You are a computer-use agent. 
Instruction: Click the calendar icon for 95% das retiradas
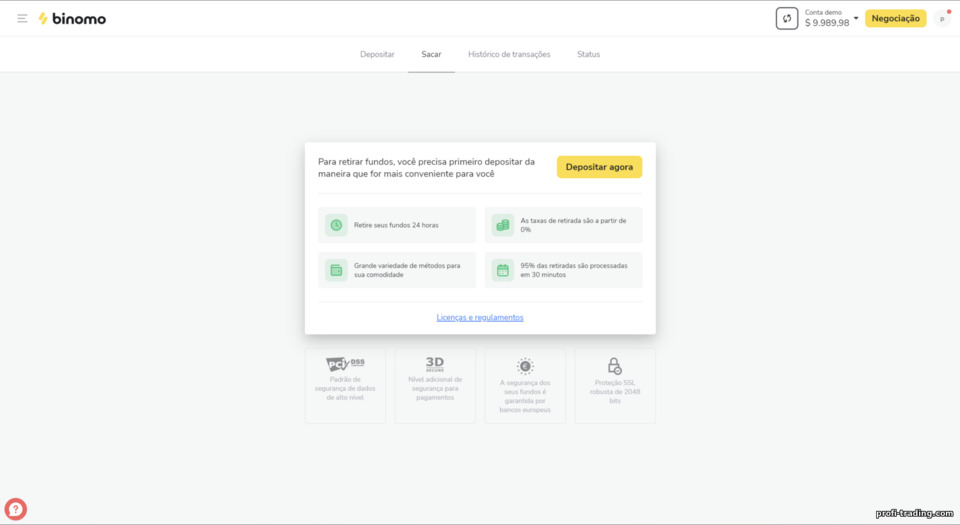503,270
